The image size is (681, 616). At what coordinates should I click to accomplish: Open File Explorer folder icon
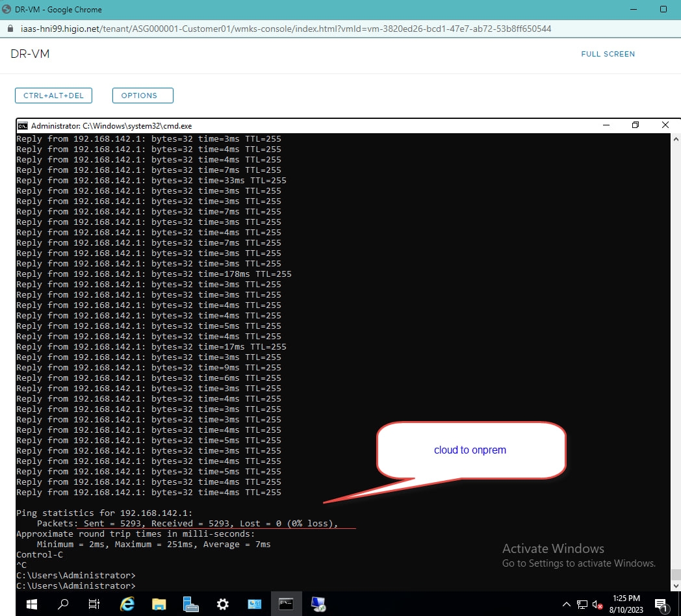click(159, 604)
